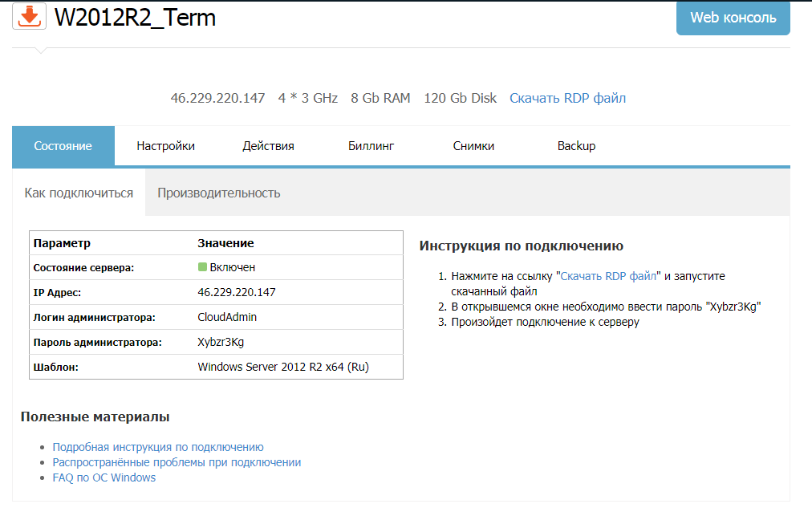Screen dimensions: 812x512
Task: Click the 120 Gb Disk spec
Action: coord(460,98)
